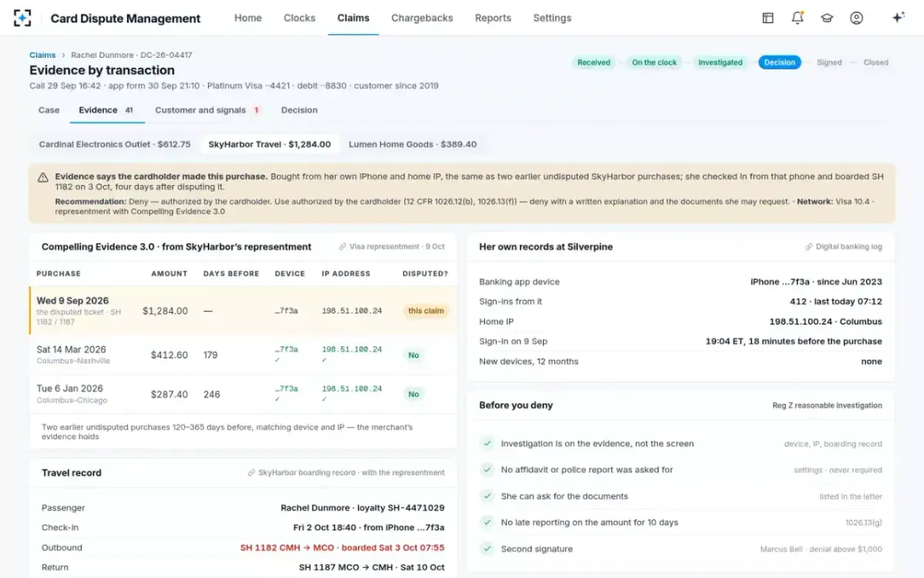Click the Decision status step
Viewport: 924px width, 578px height.
(779, 62)
